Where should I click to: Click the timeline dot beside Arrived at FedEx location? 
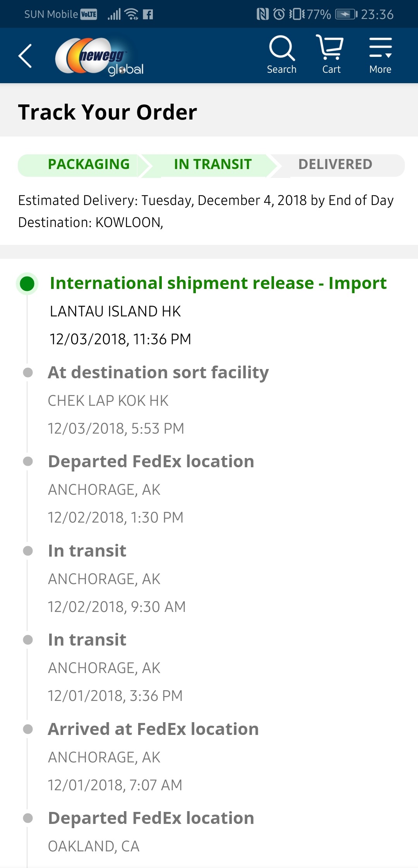[28, 729]
